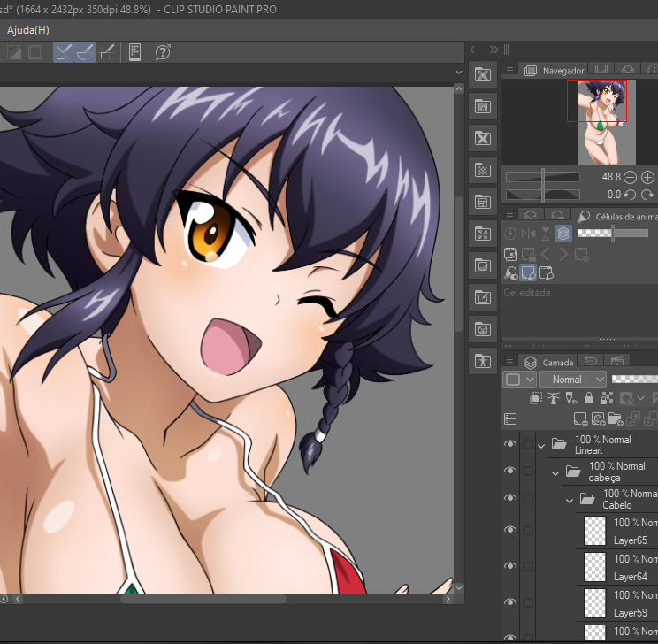Toggle snap to ruler icon
The height and width of the screenshot is (644, 658).
(x=64, y=52)
